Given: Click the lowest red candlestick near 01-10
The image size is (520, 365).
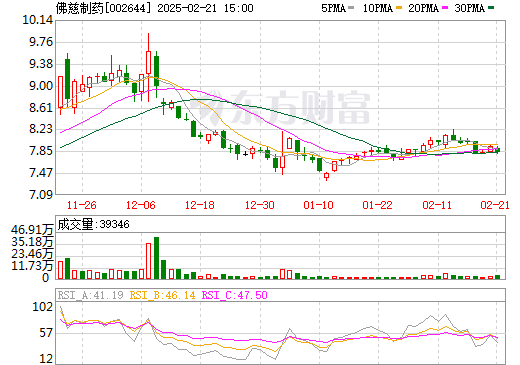Looking at the screenshot, I should (326, 176).
